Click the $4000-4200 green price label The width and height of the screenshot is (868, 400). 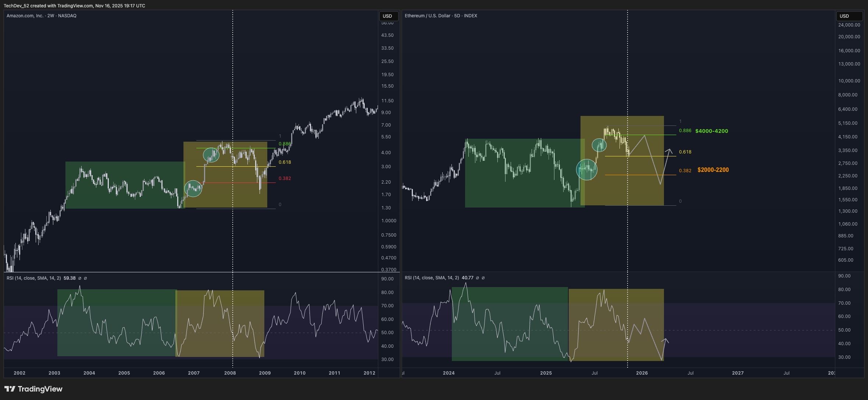711,131
